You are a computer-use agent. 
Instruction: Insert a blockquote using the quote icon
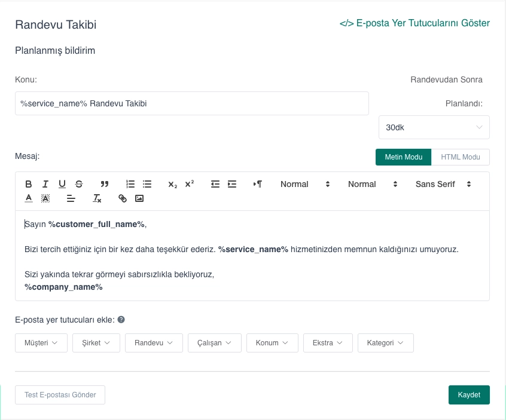click(105, 184)
